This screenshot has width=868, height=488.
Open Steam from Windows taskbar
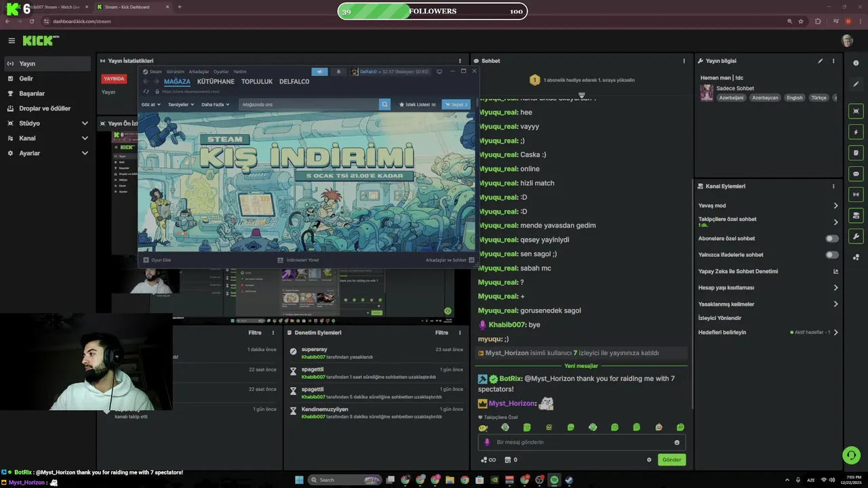[x=569, y=480]
